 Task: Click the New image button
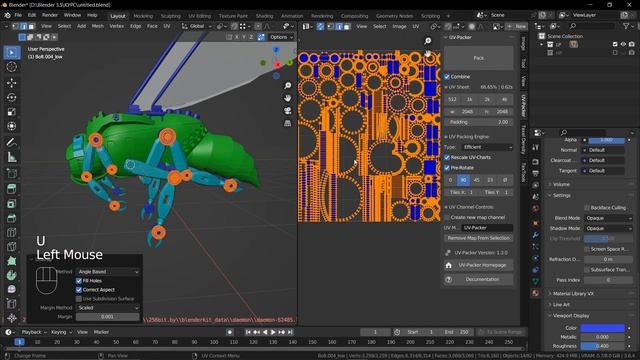coord(517,26)
